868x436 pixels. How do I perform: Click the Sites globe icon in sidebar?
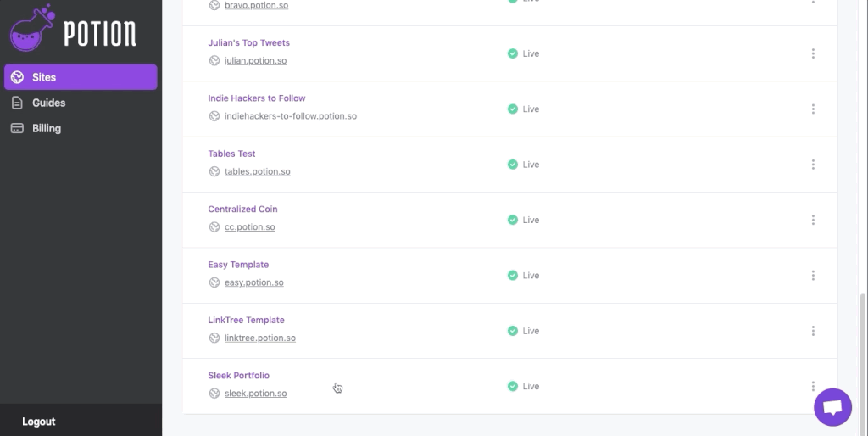17,77
